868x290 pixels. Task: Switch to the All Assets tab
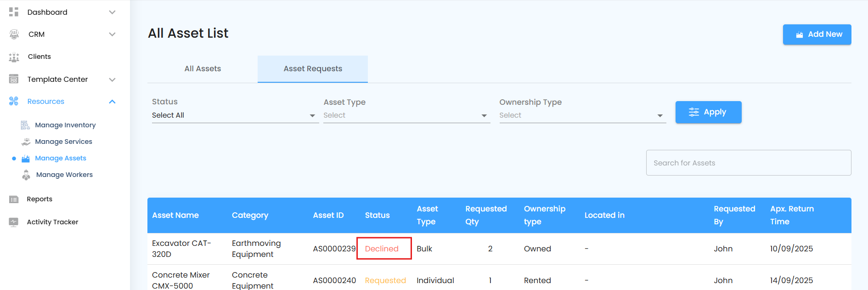(203, 69)
